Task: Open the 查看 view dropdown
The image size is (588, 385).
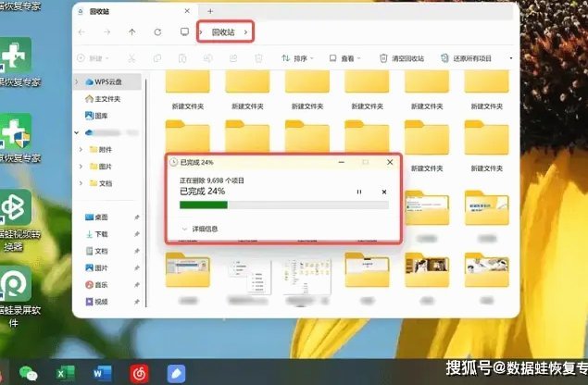Action: point(344,58)
